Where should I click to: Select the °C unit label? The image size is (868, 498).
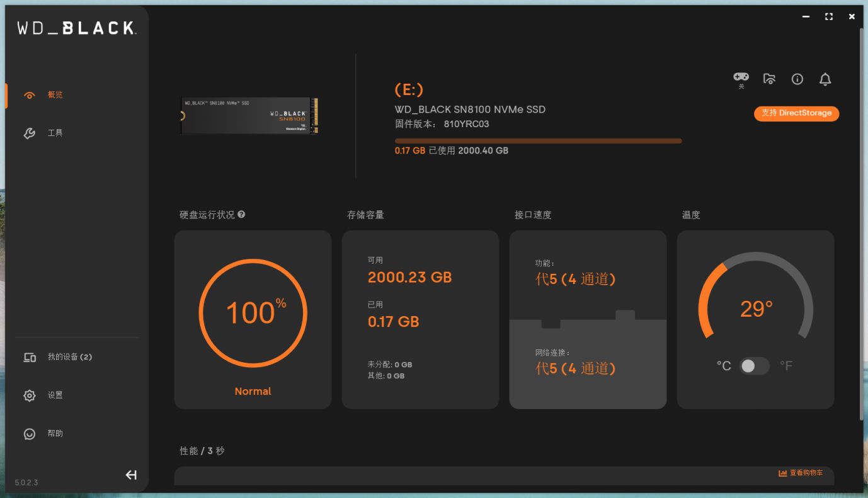click(x=724, y=366)
